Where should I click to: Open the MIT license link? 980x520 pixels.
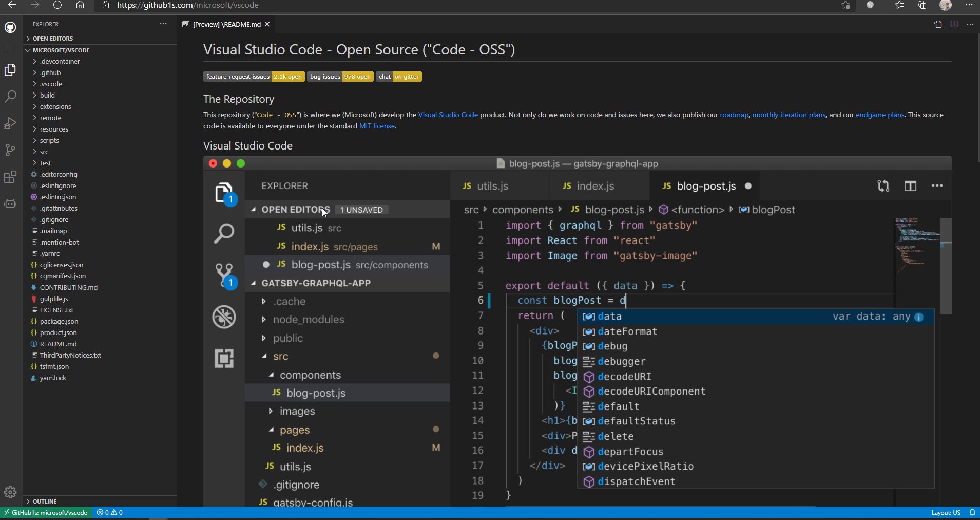[x=377, y=126]
